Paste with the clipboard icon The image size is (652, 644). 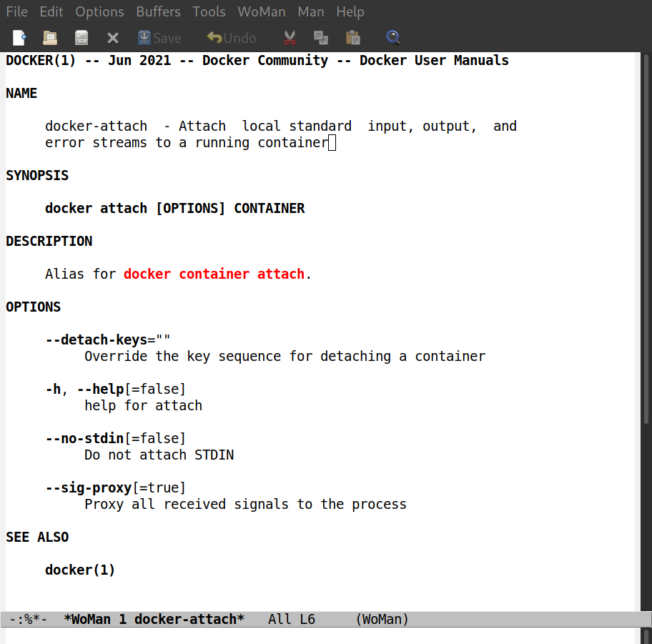point(352,38)
